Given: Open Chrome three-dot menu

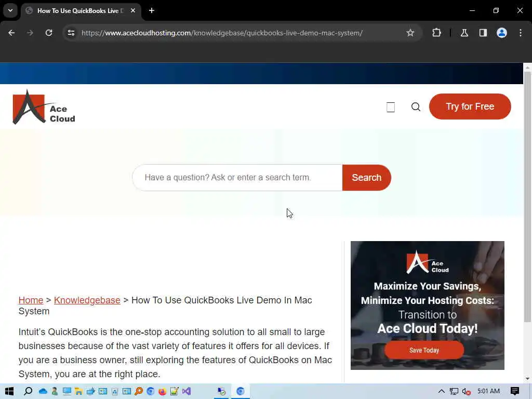Looking at the screenshot, I should click(x=521, y=33).
